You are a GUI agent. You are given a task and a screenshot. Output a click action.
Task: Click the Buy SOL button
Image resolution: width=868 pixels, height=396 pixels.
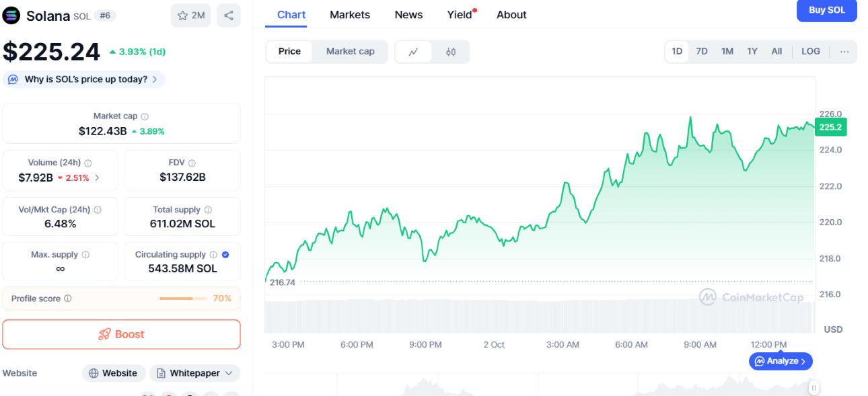click(826, 10)
